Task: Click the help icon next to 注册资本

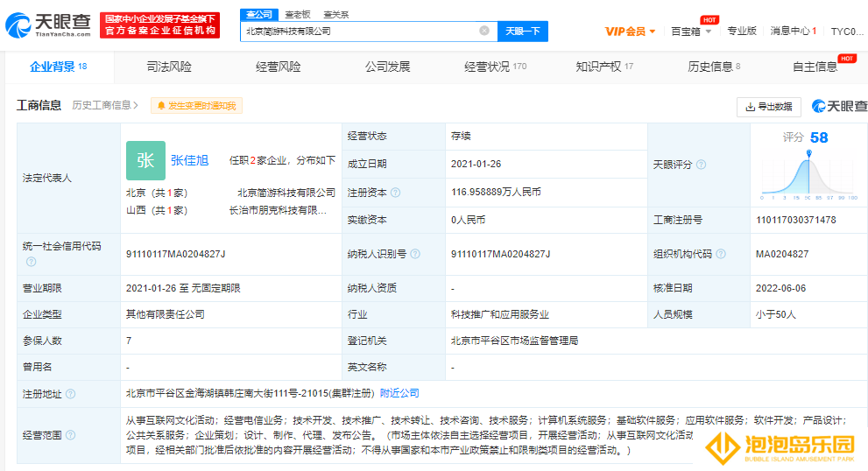Action: 395,193
